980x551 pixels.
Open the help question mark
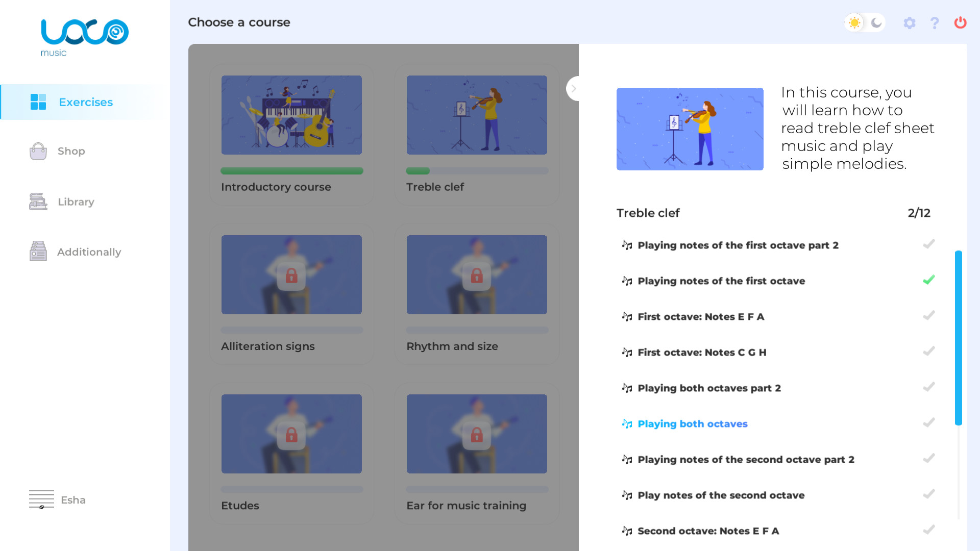tap(935, 23)
